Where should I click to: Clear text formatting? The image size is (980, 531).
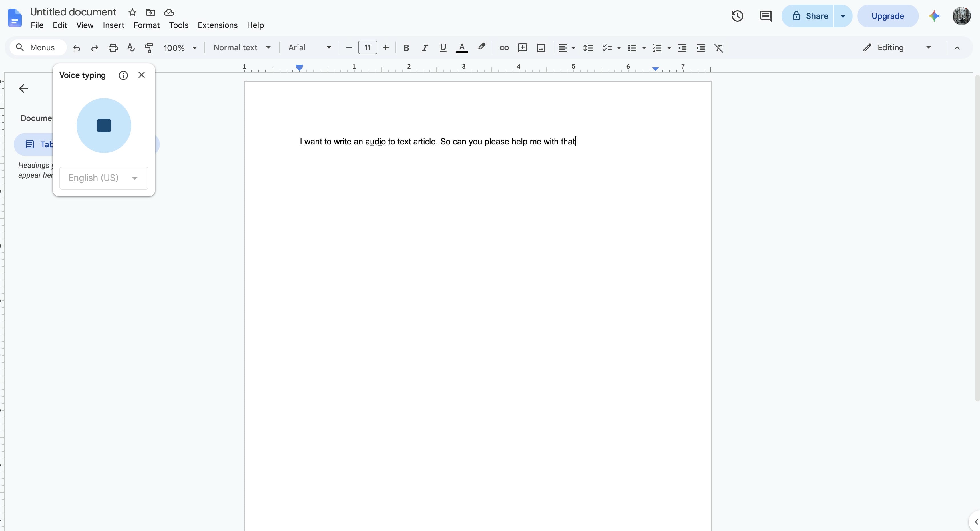coord(719,48)
